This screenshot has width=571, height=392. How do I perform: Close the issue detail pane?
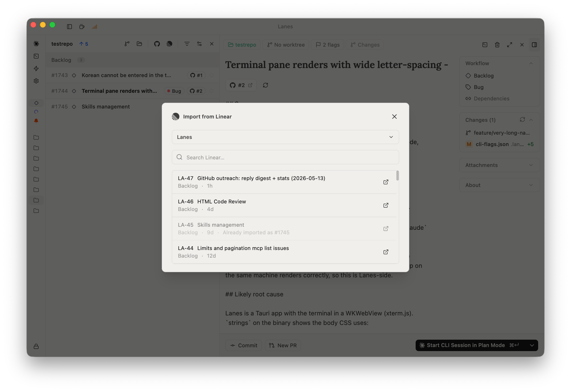point(522,45)
